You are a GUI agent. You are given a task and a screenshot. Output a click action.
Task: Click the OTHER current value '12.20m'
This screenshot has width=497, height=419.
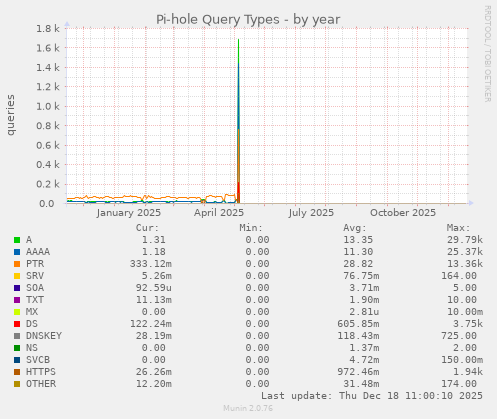tap(154, 384)
